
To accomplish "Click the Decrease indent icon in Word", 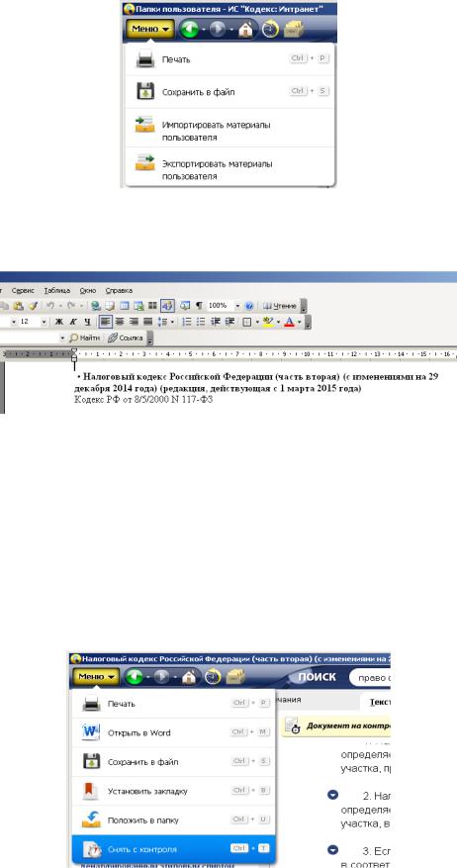I will click(x=215, y=322).
